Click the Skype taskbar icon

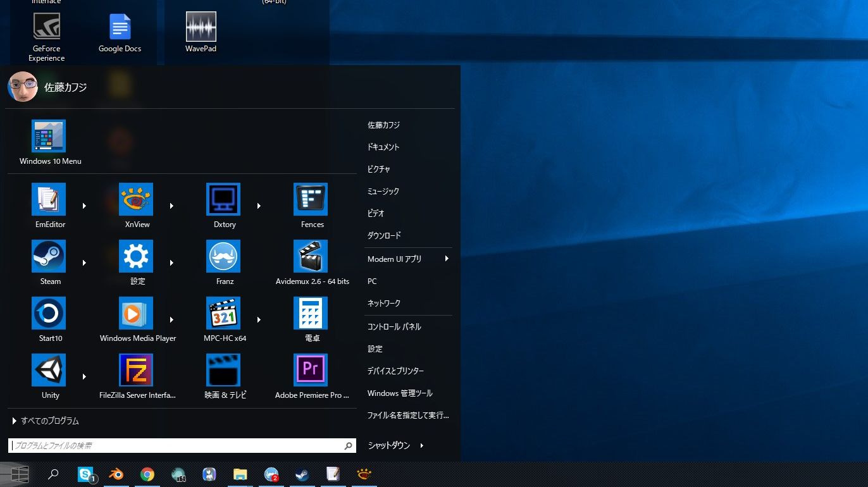tap(86, 474)
